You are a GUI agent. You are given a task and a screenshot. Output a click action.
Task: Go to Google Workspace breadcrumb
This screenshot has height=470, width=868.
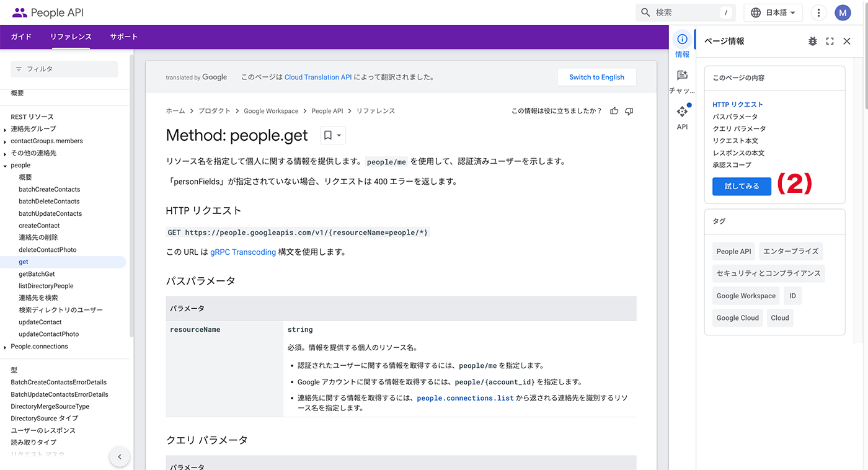coord(271,111)
